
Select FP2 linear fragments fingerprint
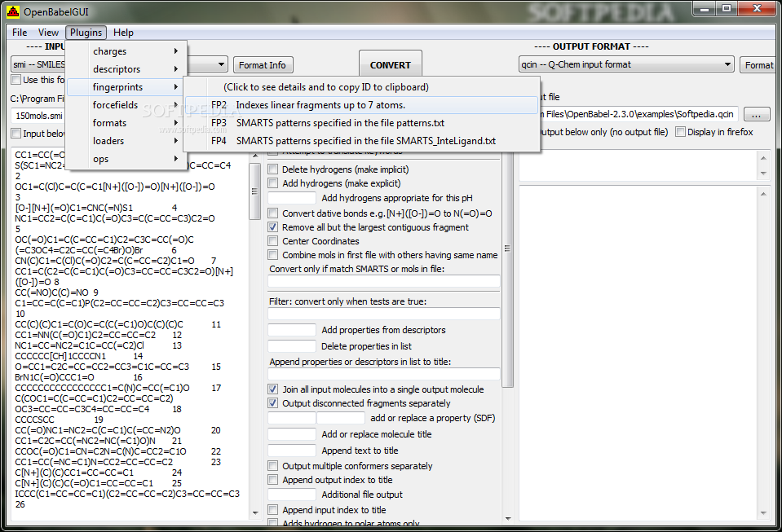[361, 105]
